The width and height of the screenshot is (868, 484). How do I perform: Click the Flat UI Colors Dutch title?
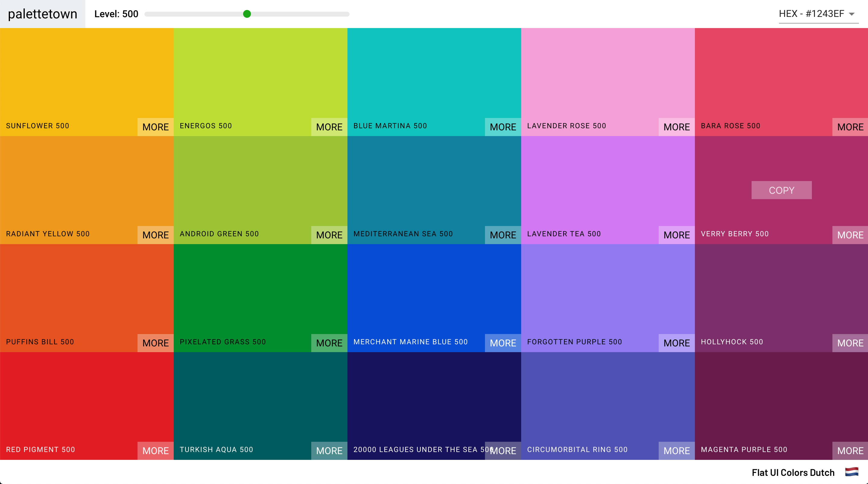pyautogui.click(x=793, y=472)
